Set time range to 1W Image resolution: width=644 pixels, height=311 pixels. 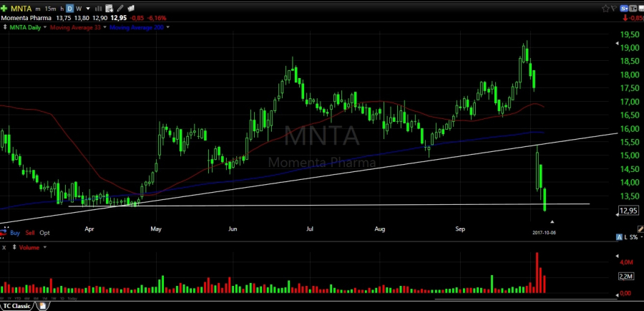[54, 298]
